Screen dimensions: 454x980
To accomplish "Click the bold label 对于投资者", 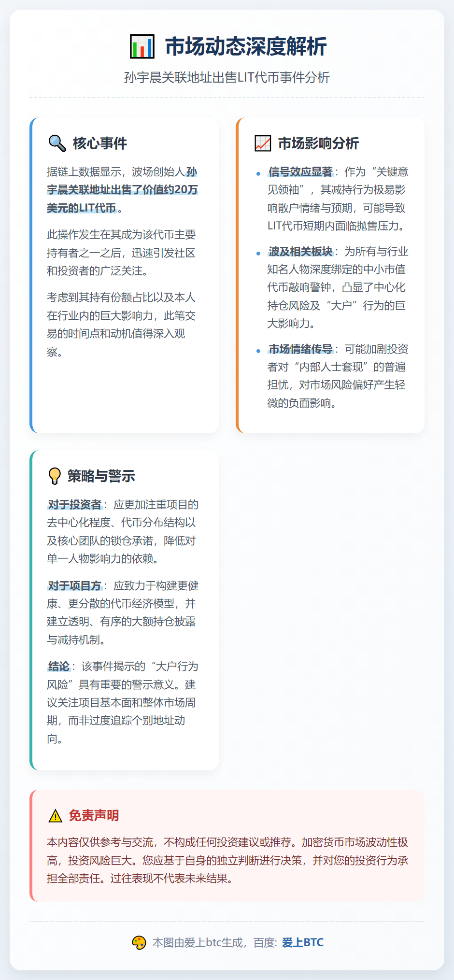I will point(74,505).
